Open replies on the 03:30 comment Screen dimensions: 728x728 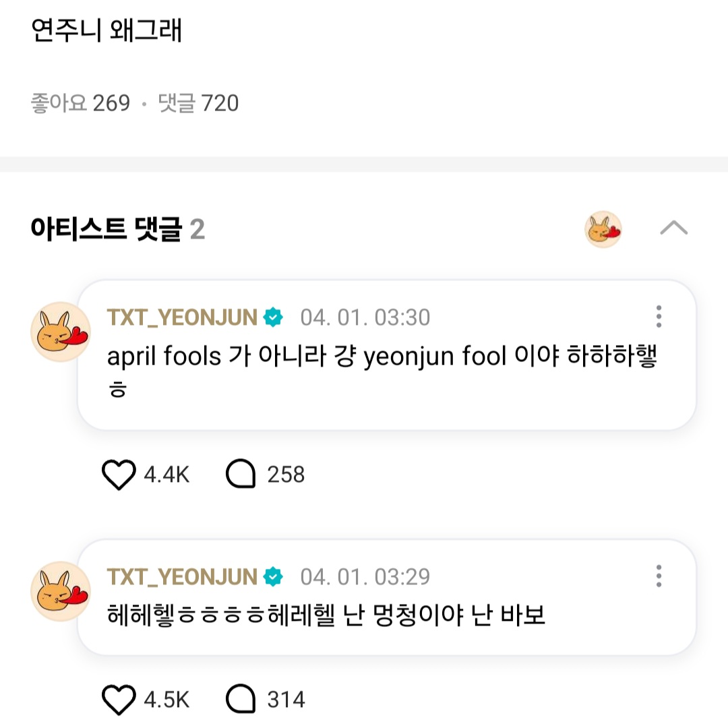(241, 474)
